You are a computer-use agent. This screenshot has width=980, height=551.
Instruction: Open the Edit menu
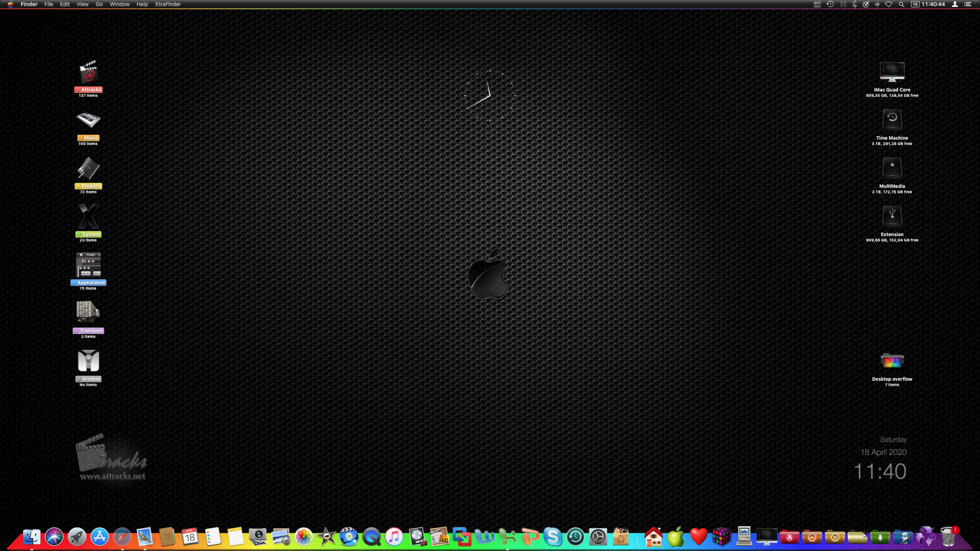tap(65, 4)
